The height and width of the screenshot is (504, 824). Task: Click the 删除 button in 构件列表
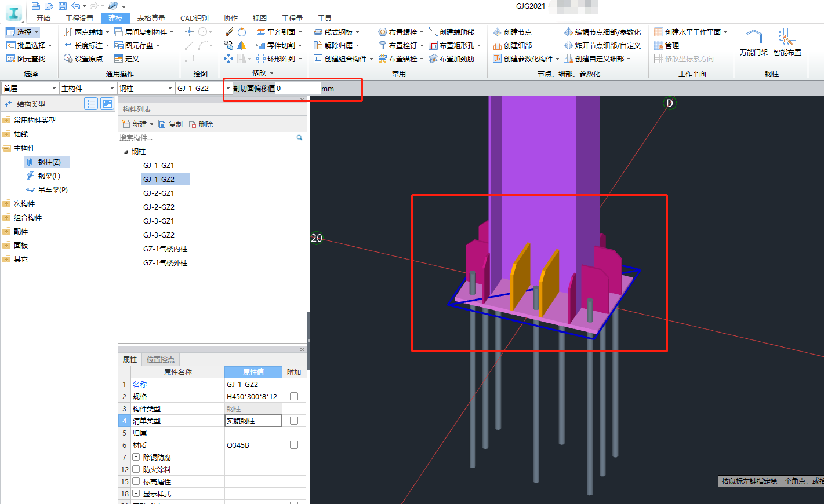(x=201, y=124)
